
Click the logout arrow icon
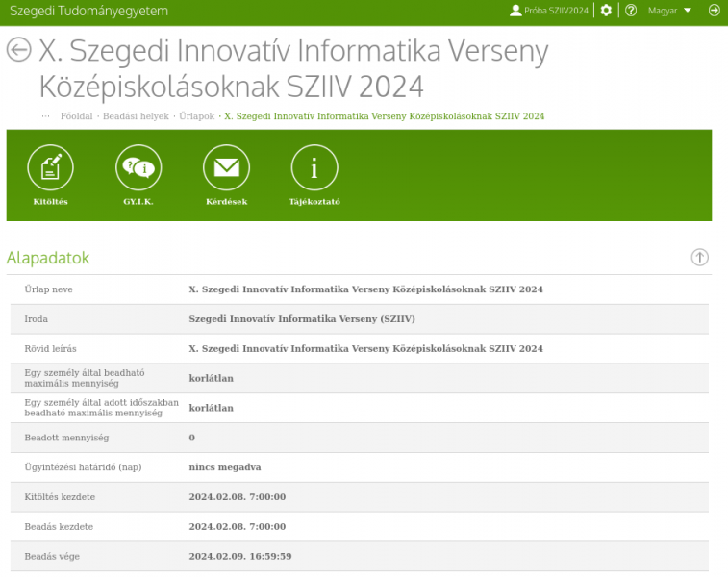715,11
